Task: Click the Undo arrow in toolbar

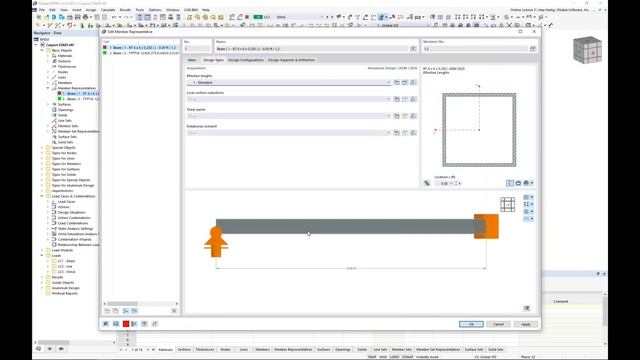Action: point(115,17)
